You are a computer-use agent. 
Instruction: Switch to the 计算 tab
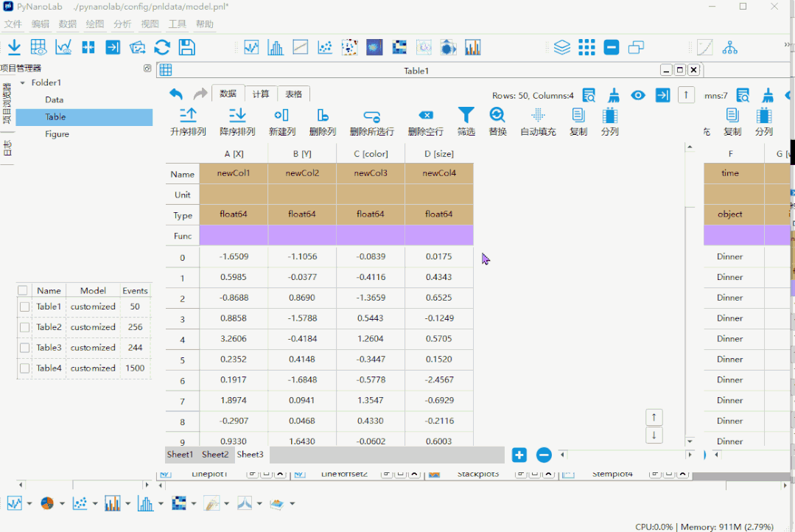coord(261,94)
